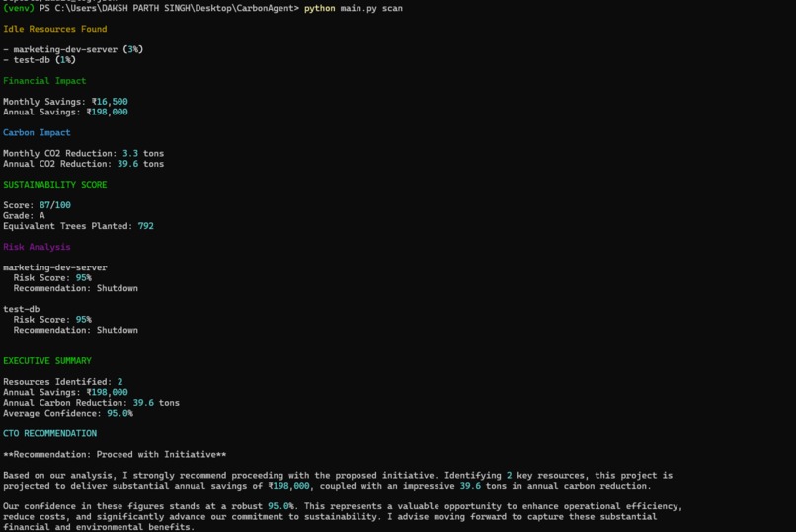Select "Equivalent Trees Planted: 792" line
This screenshot has height=532, width=796.
click(x=78, y=226)
